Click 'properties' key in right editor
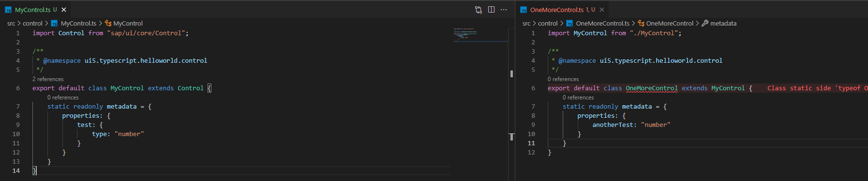 coord(596,116)
